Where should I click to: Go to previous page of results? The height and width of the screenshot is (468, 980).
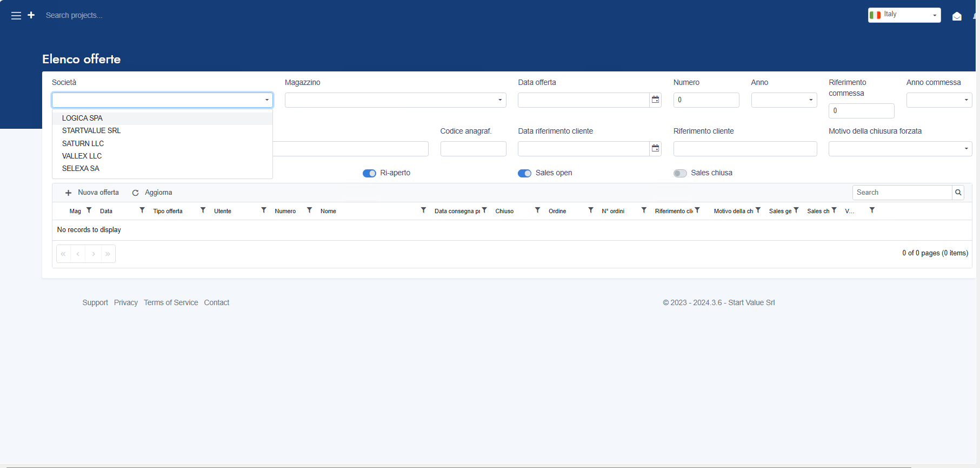click(78, 254)
